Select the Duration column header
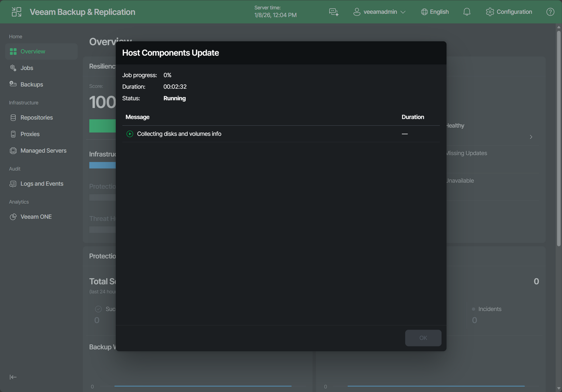Viewport: 562px width, 392px height. click(413, 117)
